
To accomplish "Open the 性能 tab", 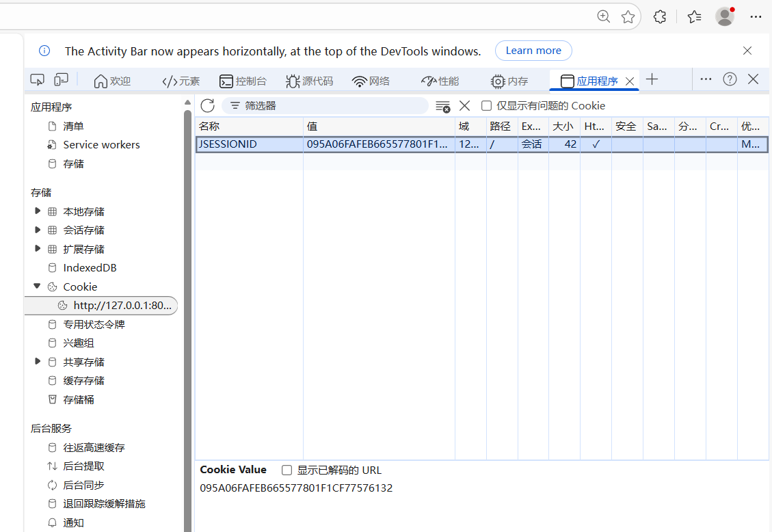I will 440,81.
